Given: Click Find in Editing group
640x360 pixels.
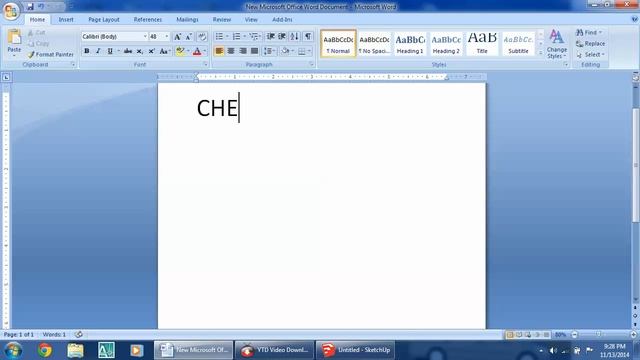Looking at the screenshot, I should pos(589,32).
